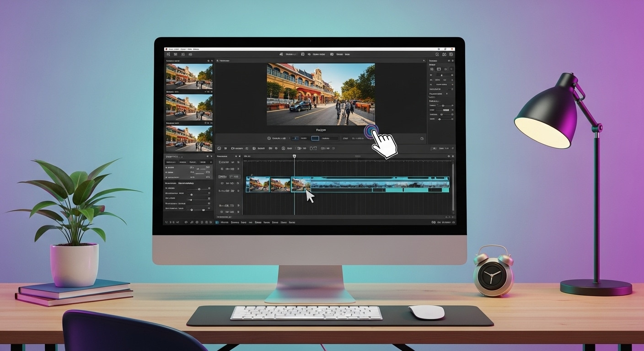This screenshot has width=644, height=351.
Task: Click the first icon in the right inspector's icon row
Action: click(x=432, y=69)
